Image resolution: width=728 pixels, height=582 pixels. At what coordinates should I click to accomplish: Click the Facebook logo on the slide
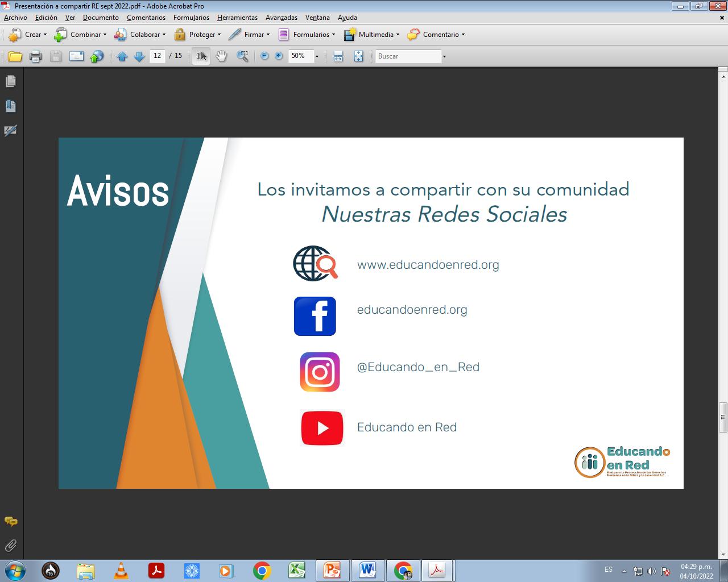point(315,316)
